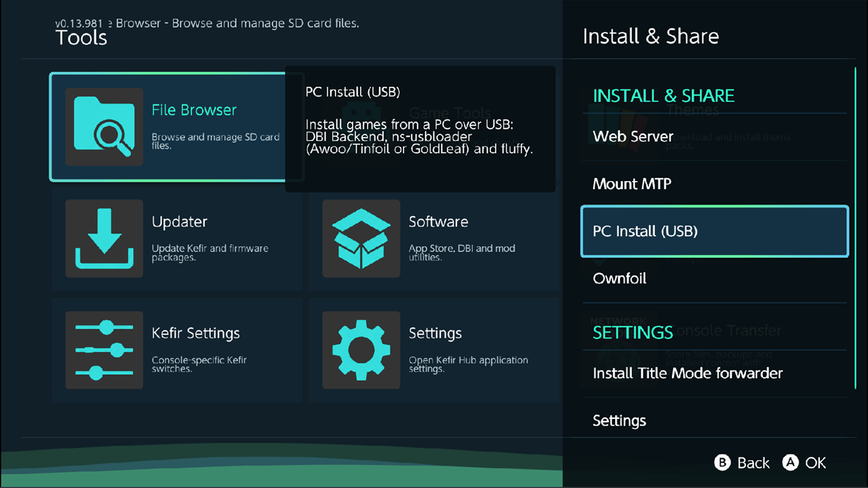Click the "Updater" tile title
The width and height of the screenshot is (868, 488).
(179, 222)
